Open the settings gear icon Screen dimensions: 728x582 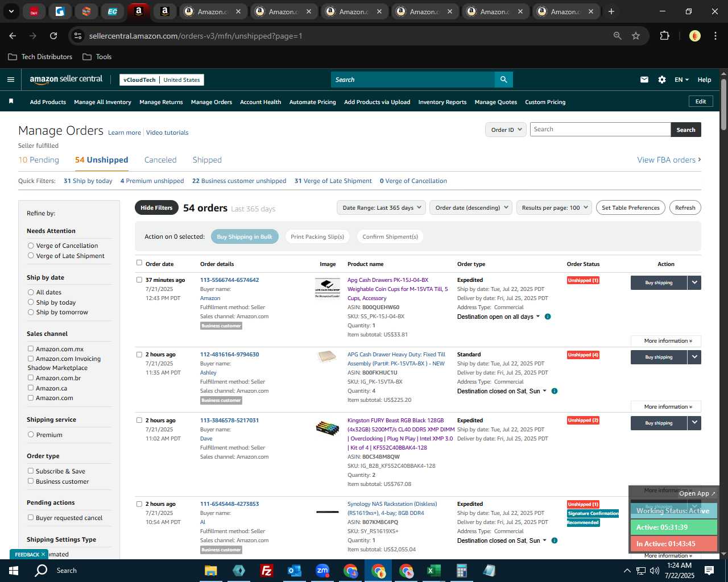[662, 80]
